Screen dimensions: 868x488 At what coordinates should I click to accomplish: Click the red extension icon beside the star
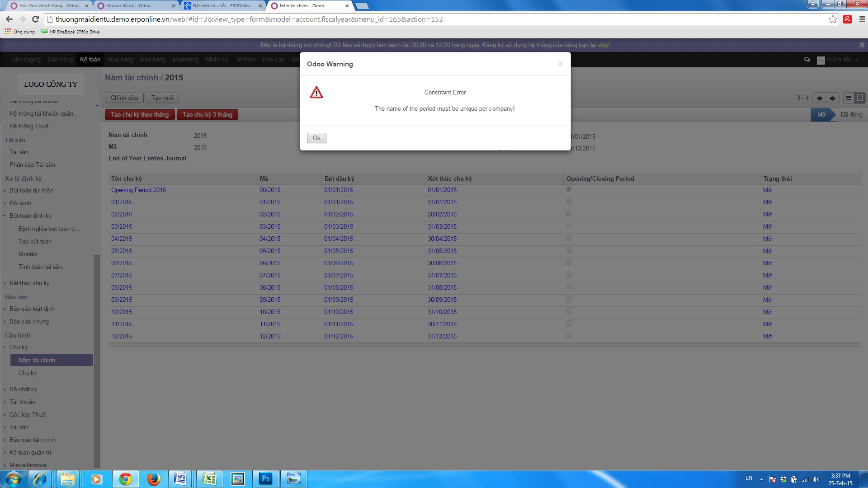point(848,19)
